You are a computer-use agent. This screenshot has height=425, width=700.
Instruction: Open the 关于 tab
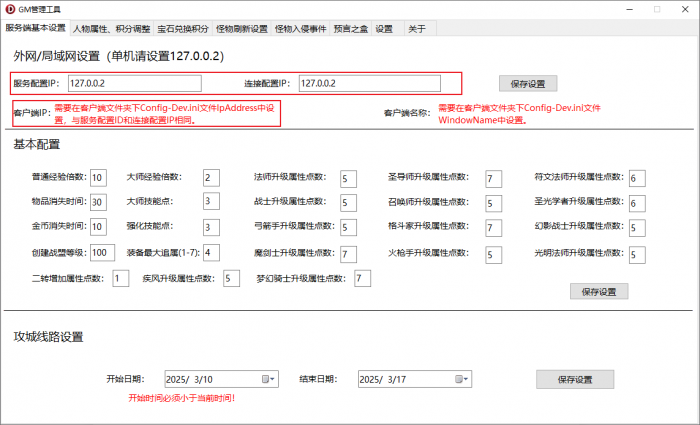[416, 29]
